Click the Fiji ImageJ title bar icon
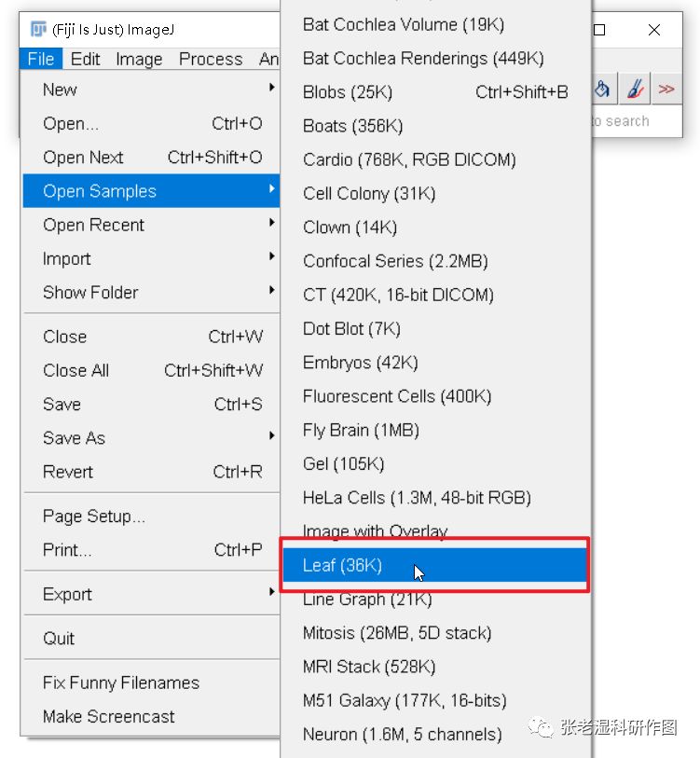This screenshot has width=700, height=758. click(x=38, y=30)
